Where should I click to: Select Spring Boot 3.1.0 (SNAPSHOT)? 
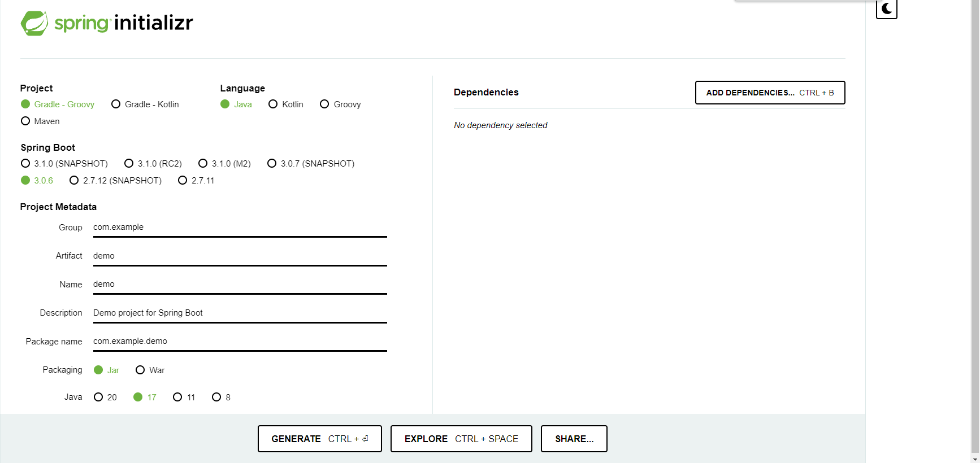coord(64,164)
